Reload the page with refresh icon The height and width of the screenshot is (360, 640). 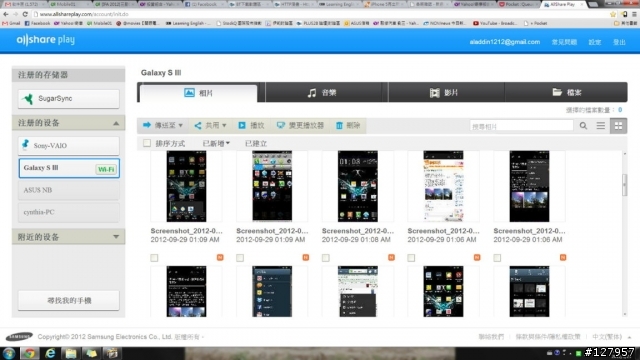click(25, 14)
